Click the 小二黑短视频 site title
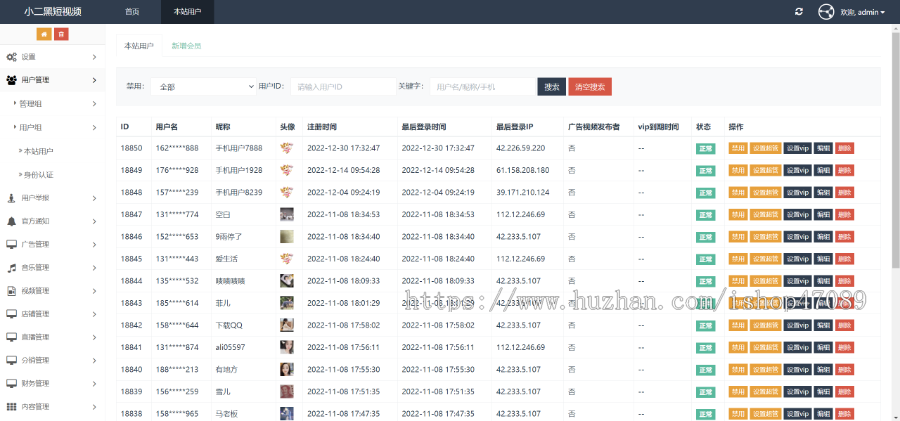Image resolution: width=900 pixels, height=421 pixels. click(x=52, y=11)
